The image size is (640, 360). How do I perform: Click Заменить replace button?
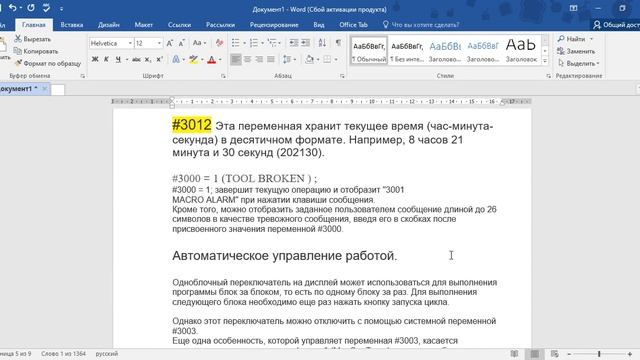point(576,51)
